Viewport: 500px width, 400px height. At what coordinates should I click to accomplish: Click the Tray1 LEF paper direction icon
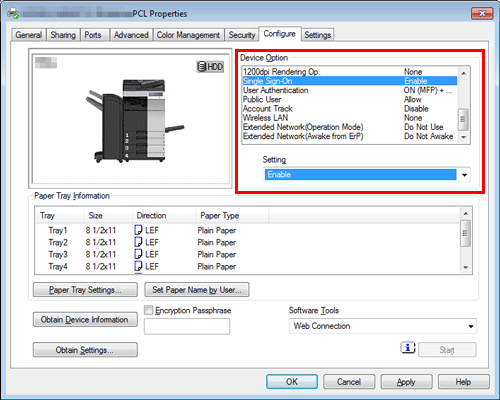click(x=138, y=230)
